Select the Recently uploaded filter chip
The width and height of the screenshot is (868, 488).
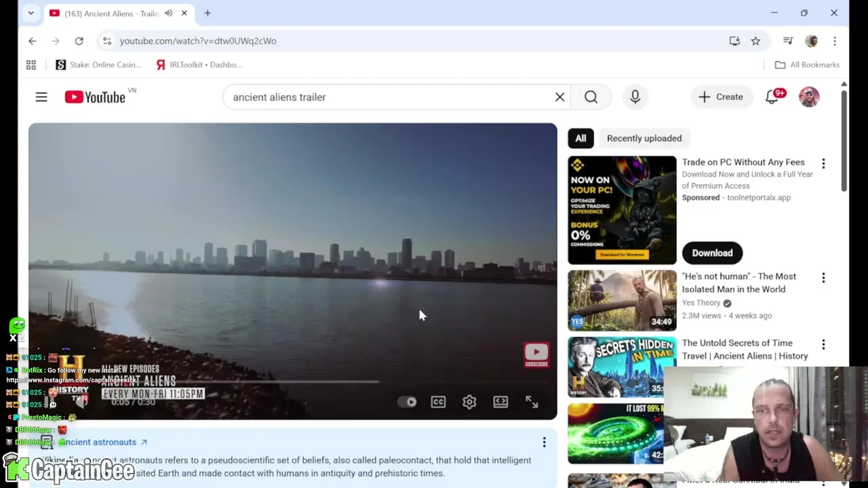coord(644,138)
